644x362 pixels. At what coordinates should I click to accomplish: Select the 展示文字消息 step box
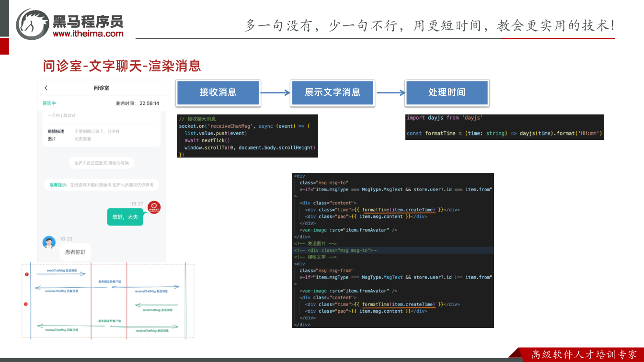tap(333, 92)
